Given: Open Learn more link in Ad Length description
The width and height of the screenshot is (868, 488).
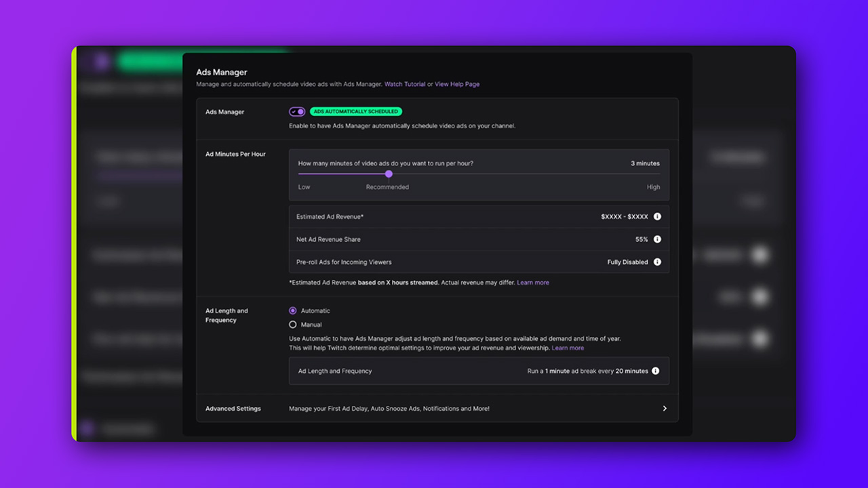Looking at the screenshot, I should point(568,348).
